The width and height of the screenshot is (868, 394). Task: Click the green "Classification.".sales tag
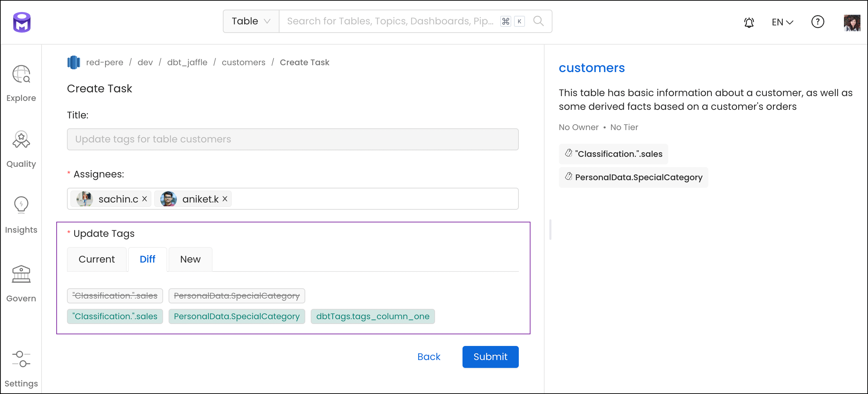pos(115,316)
